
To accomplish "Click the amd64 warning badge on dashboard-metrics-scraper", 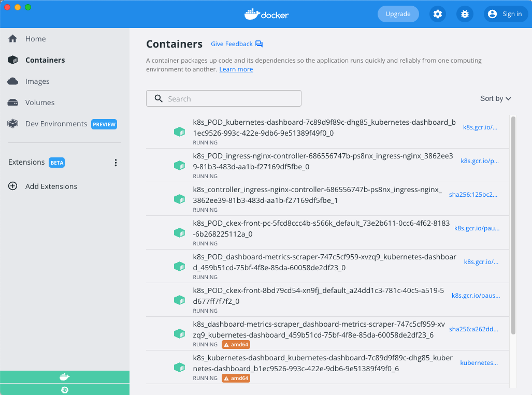I will (x=236, y=344).
